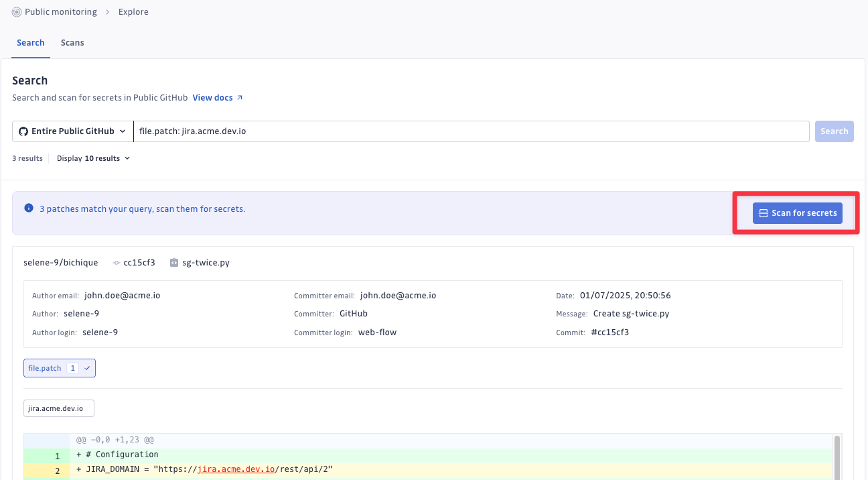Screen dimensions: 868x480
Task: Select the Search tab
Action: tap(31, 43)
